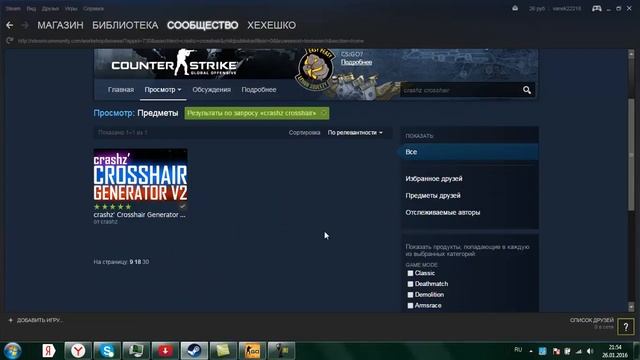The height and width of the screenshot is (360, 640).
Task: Clear the crashz crosshair search filter tag
Action: [x=324, y=113]
